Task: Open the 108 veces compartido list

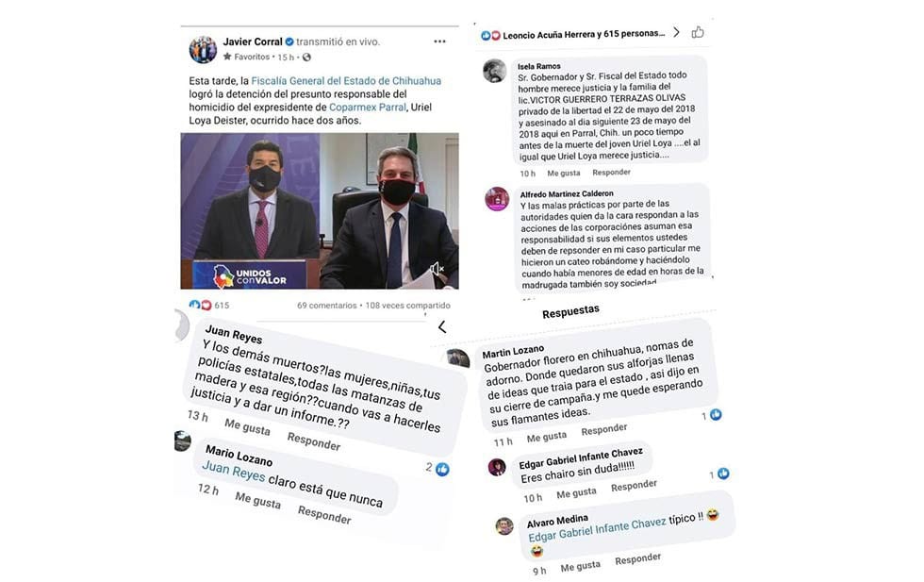Action: [407, 306]
